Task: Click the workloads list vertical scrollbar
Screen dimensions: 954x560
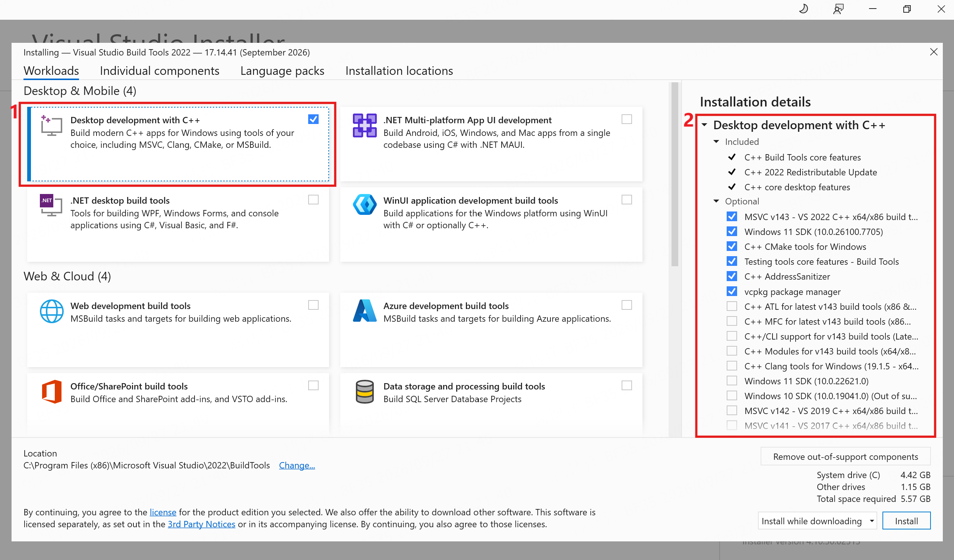Action: (675, 174)
